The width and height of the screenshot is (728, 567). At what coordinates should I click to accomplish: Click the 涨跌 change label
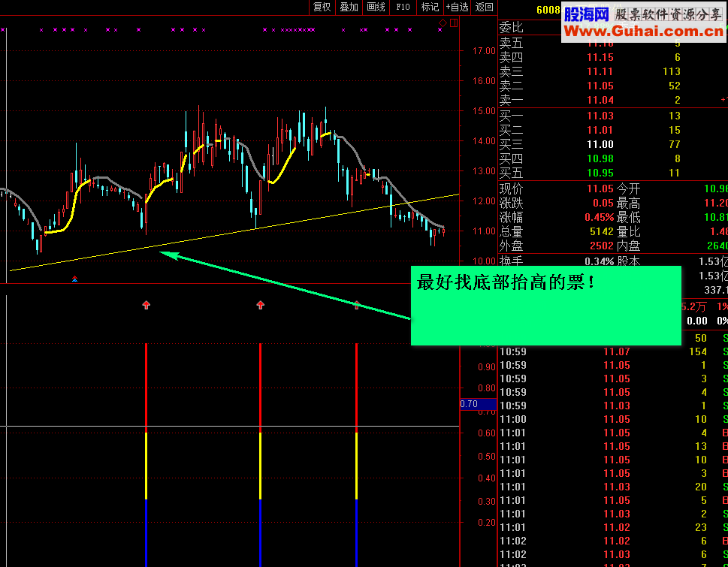[x=511, y=204]
